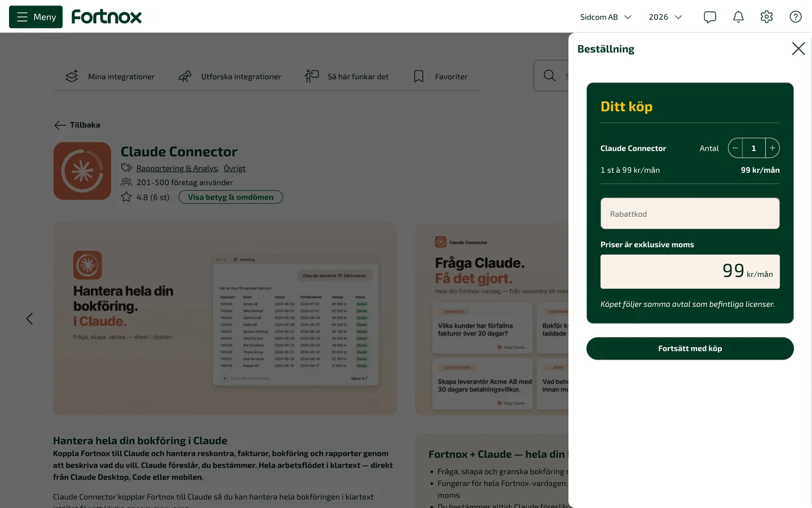Go back with Tillbaka link
The height and width of the screenshot is (508, 812).
point(77,125)
